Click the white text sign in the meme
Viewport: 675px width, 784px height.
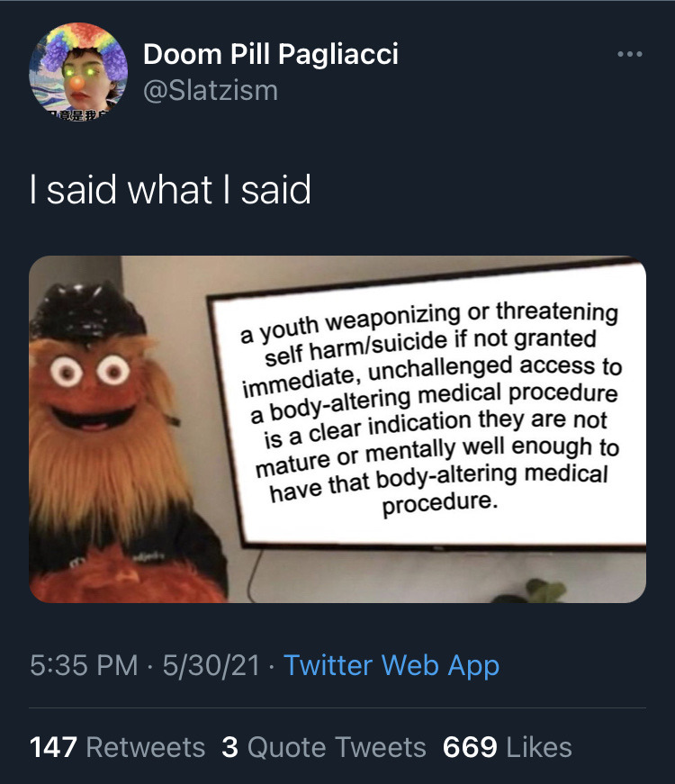pyautogui.click(x=430, y=405)
